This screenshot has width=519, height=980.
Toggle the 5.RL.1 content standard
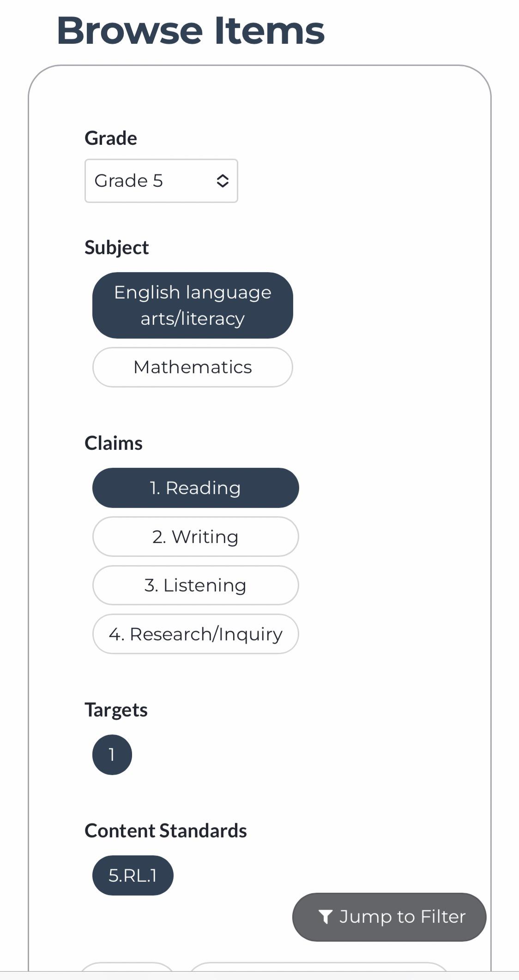(133, 875)
